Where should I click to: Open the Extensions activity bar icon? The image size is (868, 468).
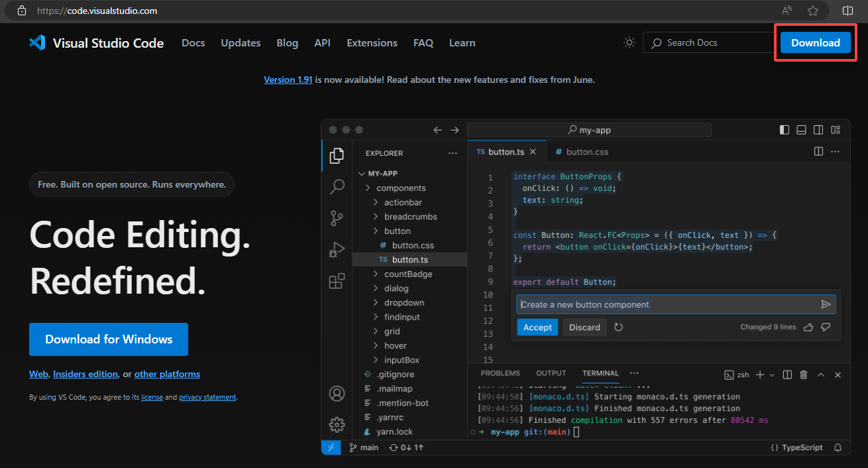pyautogui.click(x=337, y=281)
